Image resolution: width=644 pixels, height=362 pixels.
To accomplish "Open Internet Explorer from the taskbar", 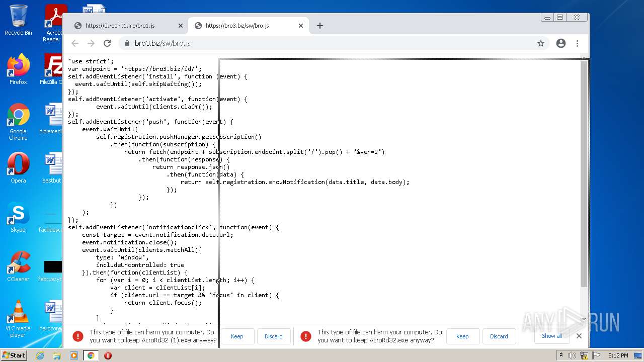I will point(40,355).
